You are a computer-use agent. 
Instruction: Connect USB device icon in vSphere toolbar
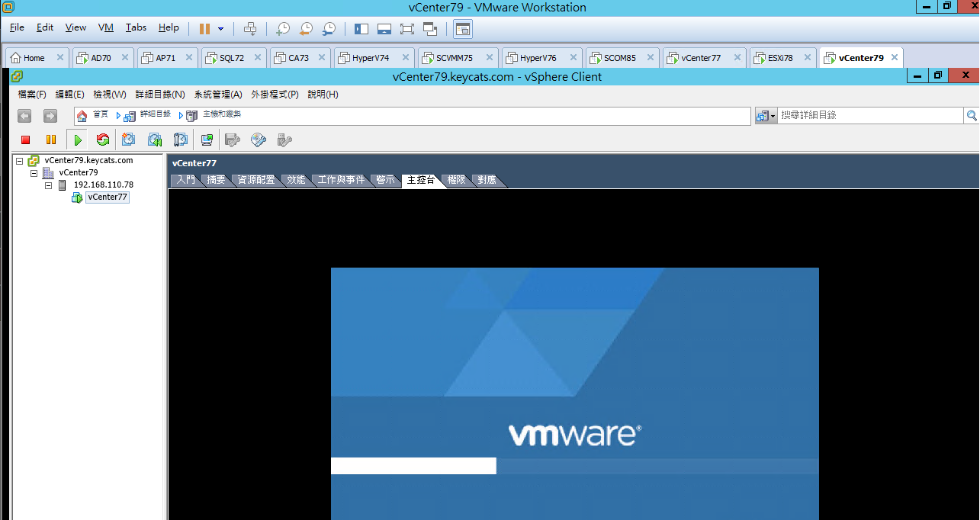284,140
